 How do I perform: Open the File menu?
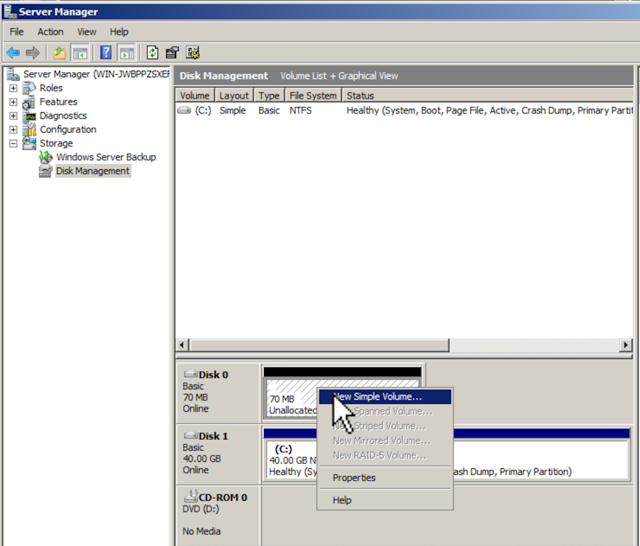point(17,32)
